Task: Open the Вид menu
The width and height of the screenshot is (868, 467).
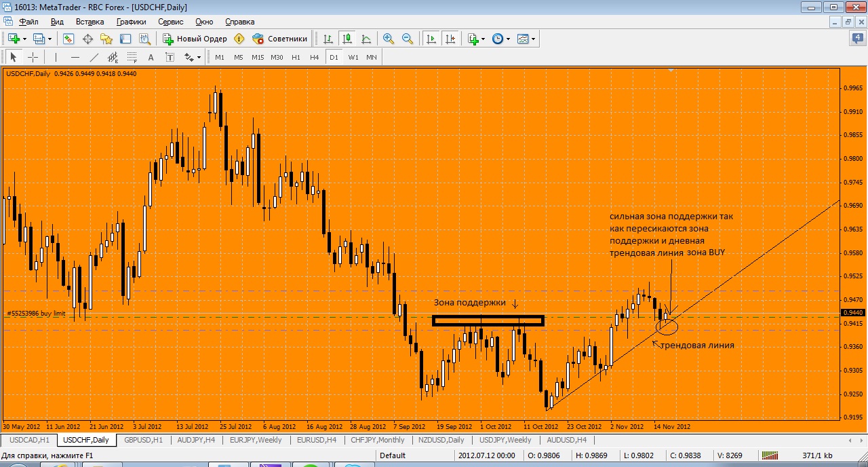Action: coord(58,22)
